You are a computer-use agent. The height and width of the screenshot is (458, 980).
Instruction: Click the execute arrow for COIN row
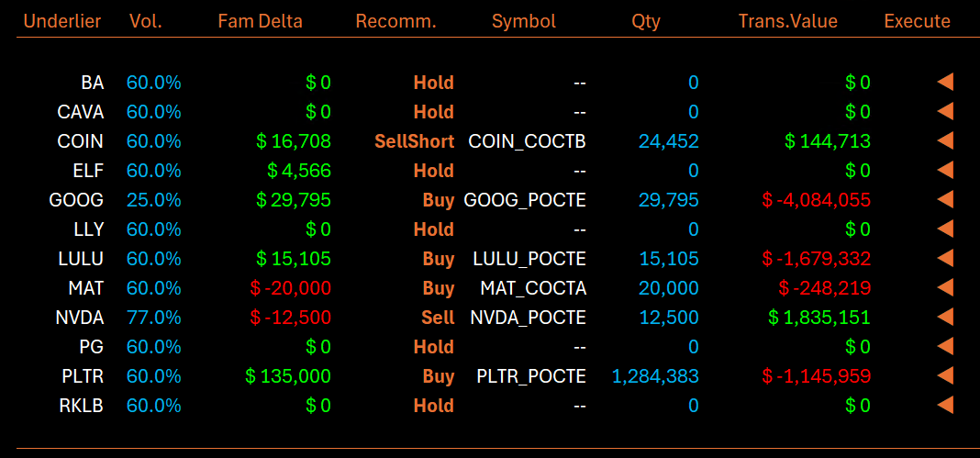point(945,141)
